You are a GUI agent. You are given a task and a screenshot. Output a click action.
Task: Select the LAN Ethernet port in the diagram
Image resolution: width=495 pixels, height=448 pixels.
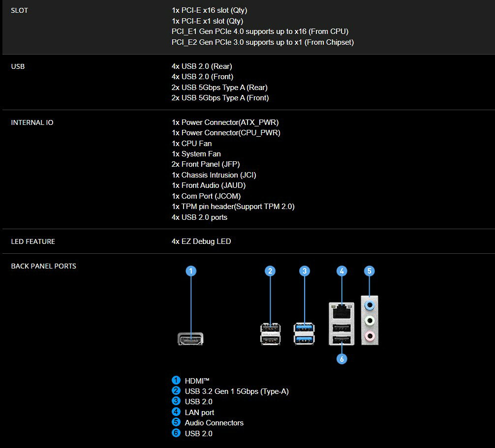(x=341, y=312)
